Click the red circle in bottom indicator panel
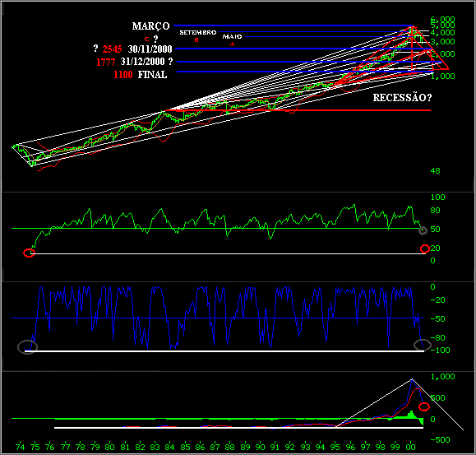Screen dimensions: 476x455 point(424,406)
